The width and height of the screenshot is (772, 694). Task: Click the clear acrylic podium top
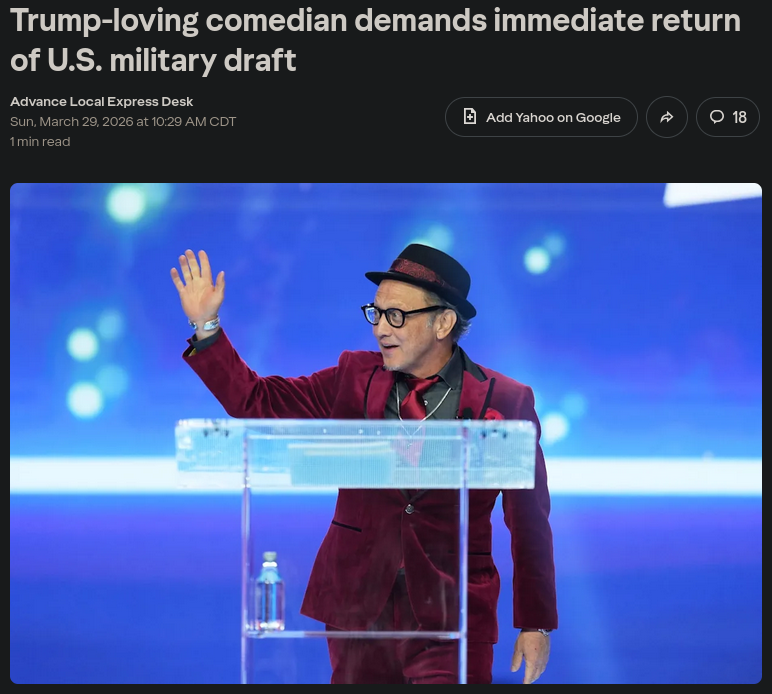(355, 453)
